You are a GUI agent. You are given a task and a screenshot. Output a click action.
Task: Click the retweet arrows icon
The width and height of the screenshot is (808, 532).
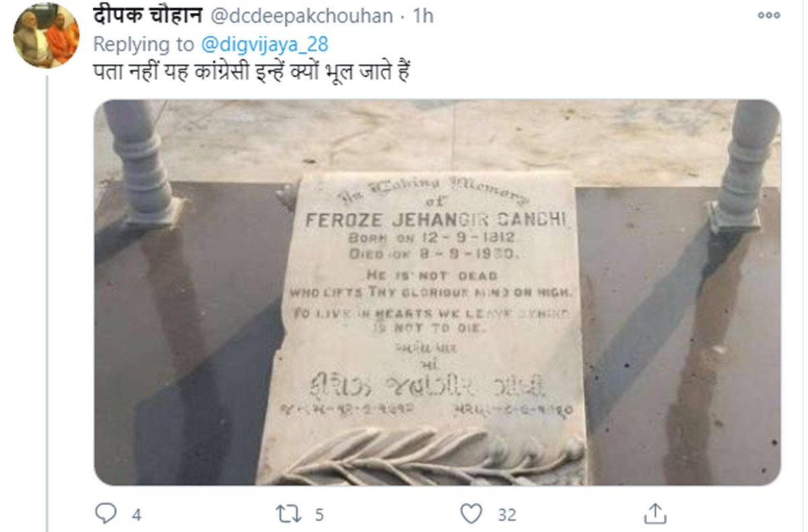pos(290,514)
